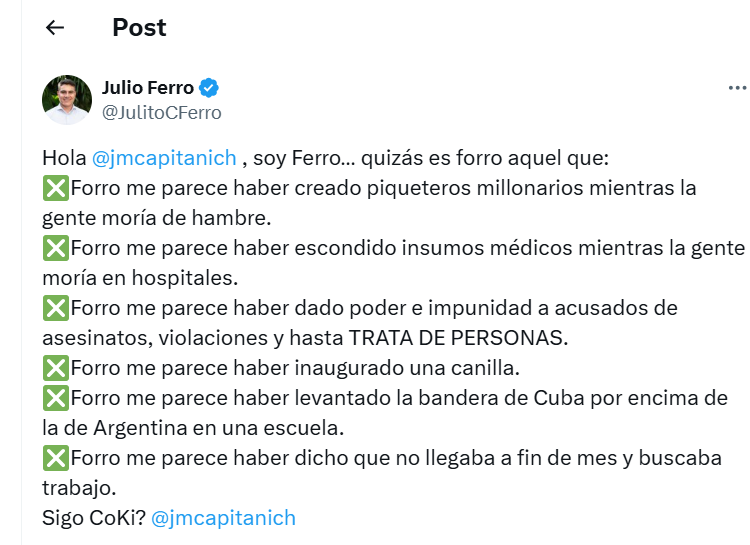
Task: Click the Sigo CoKi? closing text
Action: [x=93, y=518]
